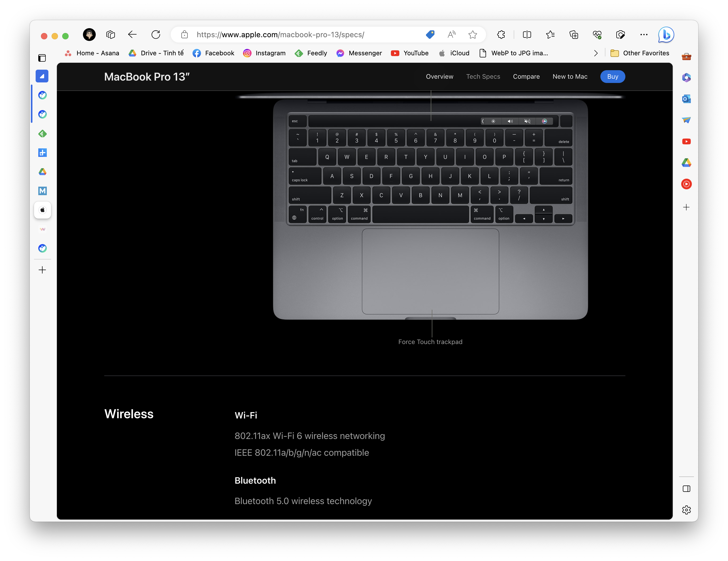View site information lock icon
Image resolution: width=728 pixels, height=561 pixels.
click(184, 35)
